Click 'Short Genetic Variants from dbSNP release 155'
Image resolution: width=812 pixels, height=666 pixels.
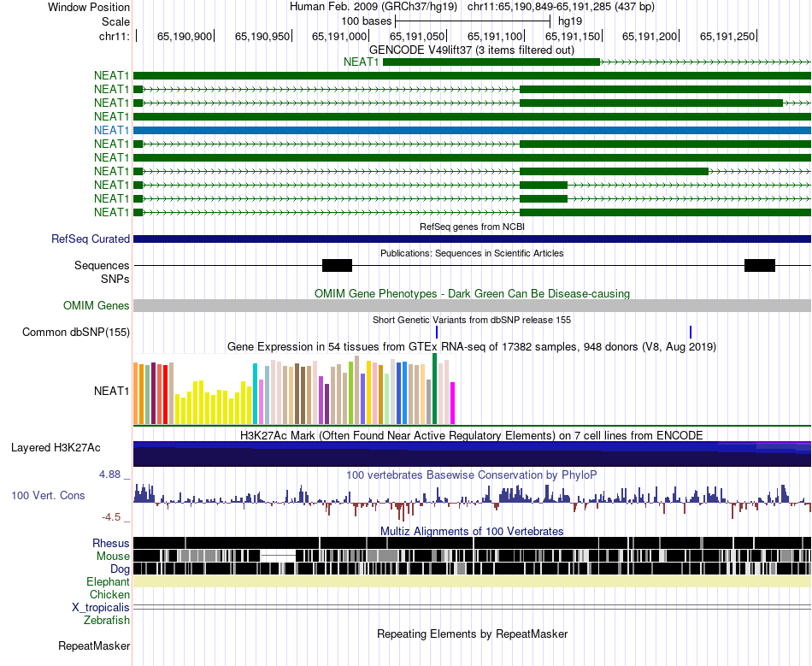coord(472,320)
